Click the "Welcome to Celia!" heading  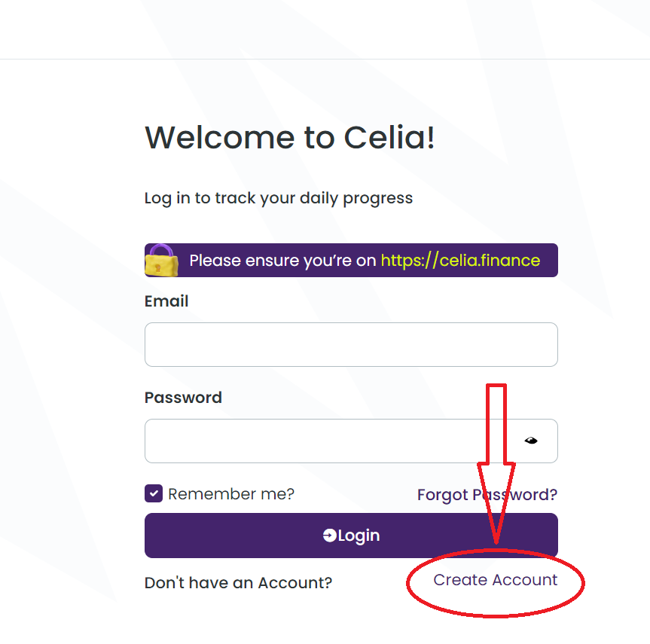tap(290, 138)
